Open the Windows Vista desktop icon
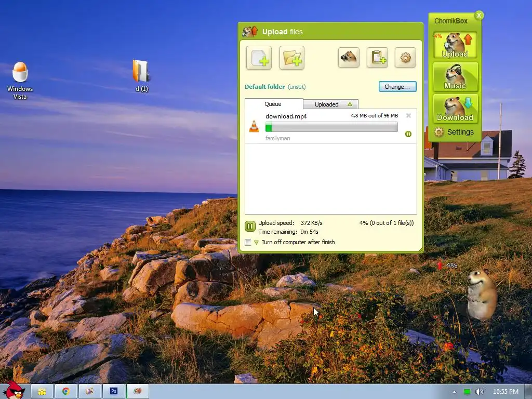This screenshot has width=532, height=399. point(20,81)
